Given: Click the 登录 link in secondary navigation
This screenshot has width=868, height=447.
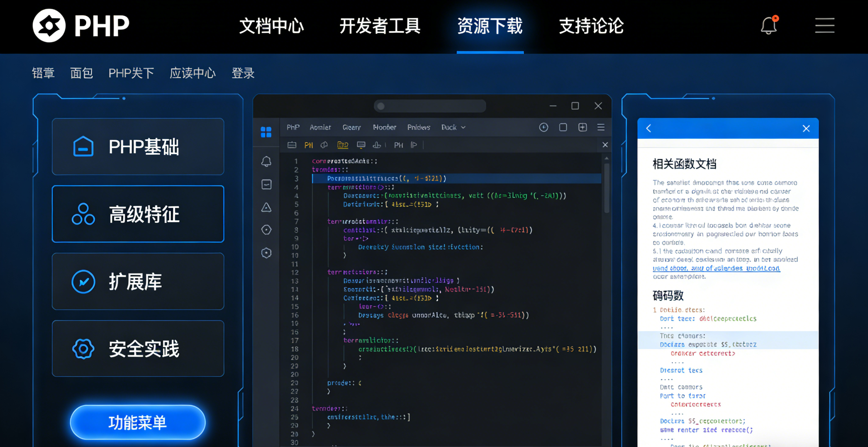Looking at the screenshot, I should pos(242,73).
